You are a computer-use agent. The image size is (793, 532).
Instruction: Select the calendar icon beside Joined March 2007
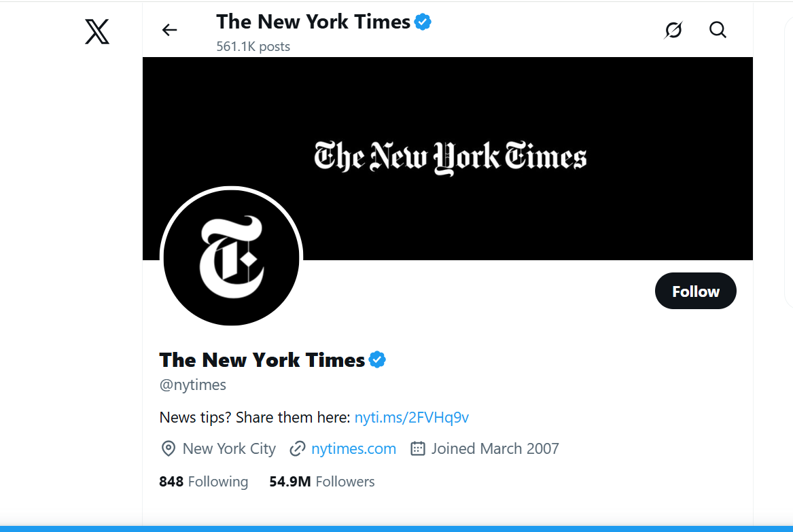417,448
